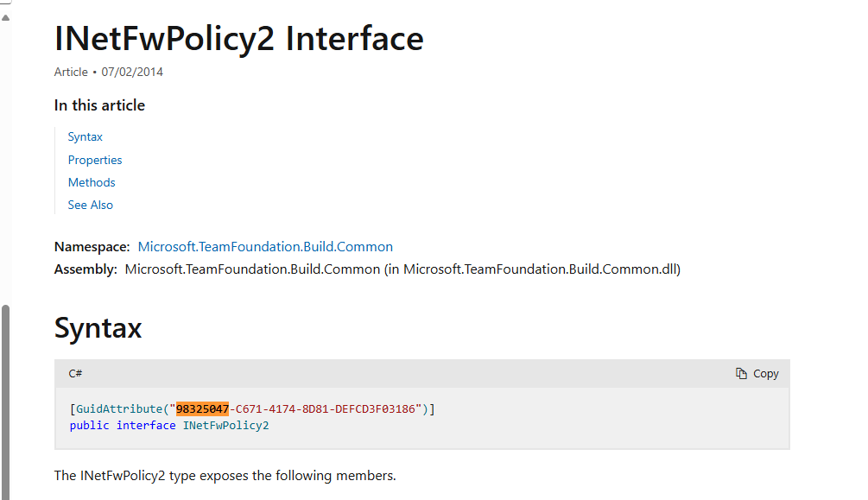Click the INetFwPolicy2 Interface page title

239,38
